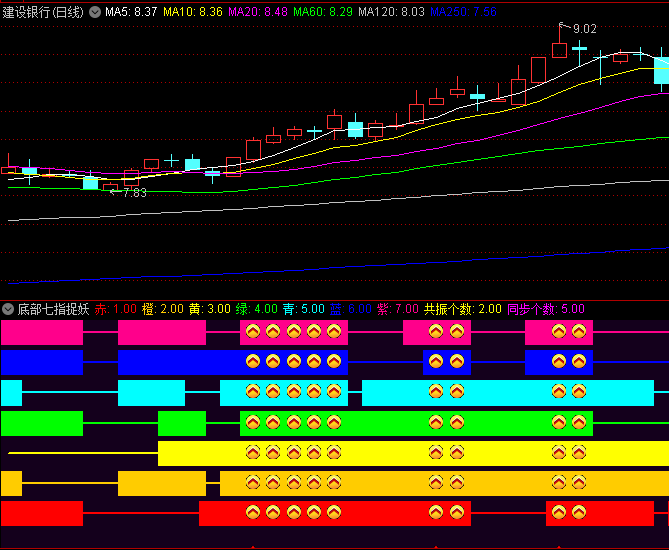Click fifth up-arrow signal in orange row

pos(334,483)
